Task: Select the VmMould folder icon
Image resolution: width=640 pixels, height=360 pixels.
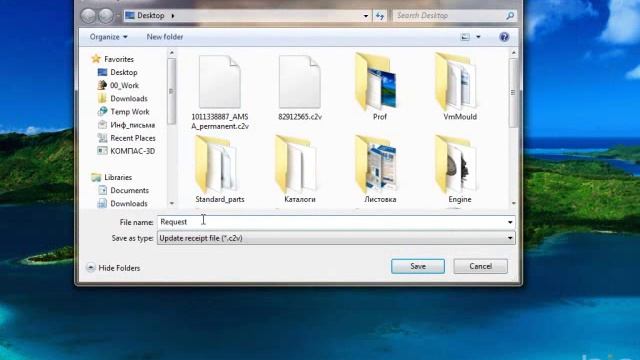Action: pyautogui.click(x=456, y=82)
